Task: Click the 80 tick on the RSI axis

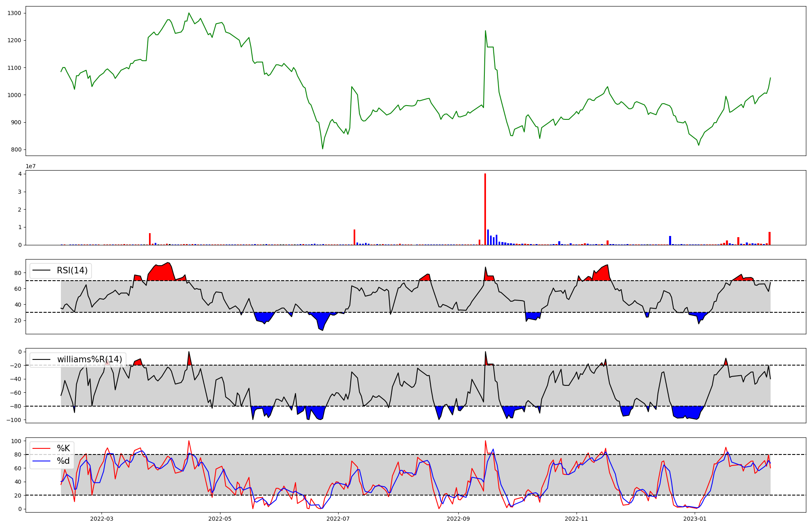Action: pyautogui.click(x=18, y=273)
